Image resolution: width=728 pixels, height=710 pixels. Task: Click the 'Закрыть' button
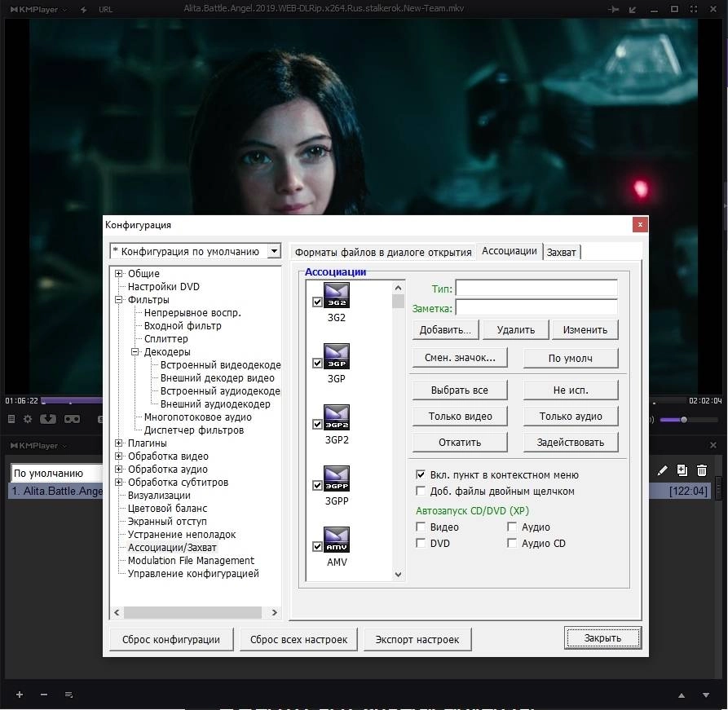[602, 638]
